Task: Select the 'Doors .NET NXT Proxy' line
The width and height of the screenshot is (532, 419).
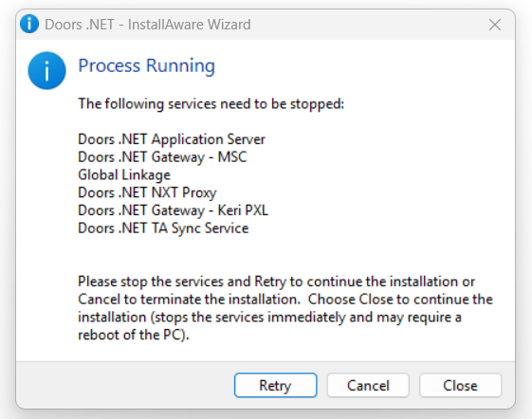Action: click(147, 192)
